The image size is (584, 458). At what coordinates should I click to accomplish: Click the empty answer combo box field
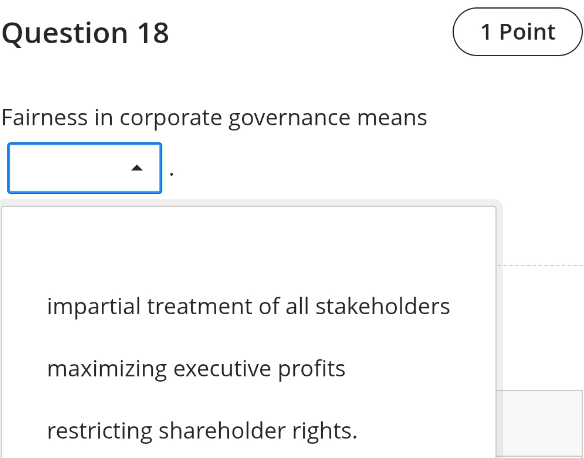click(x=85, y=168)
